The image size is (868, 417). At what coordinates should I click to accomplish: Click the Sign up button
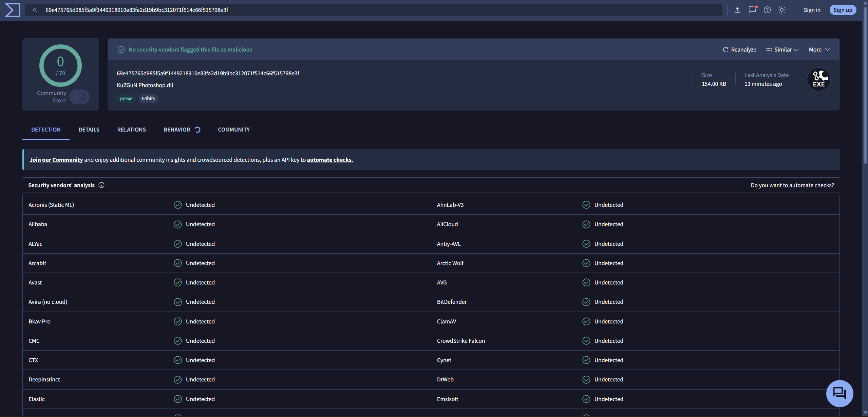[x=843, y=10]
